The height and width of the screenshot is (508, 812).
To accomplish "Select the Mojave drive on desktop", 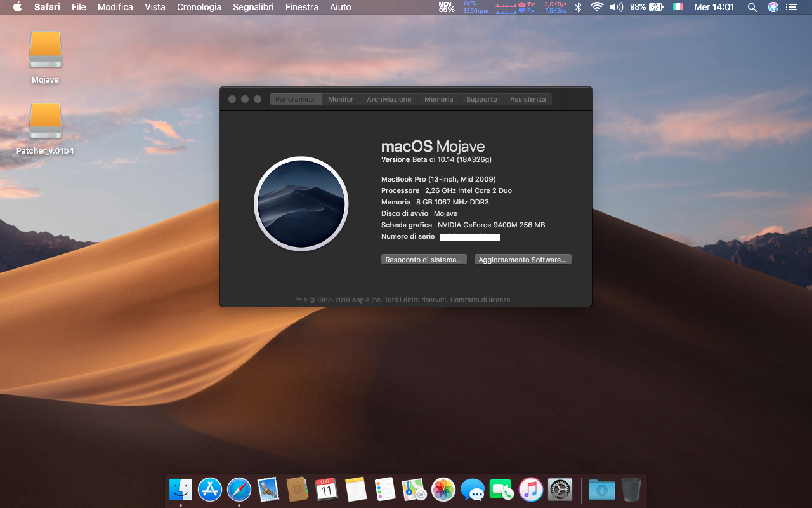I will [x=46, y=57].
